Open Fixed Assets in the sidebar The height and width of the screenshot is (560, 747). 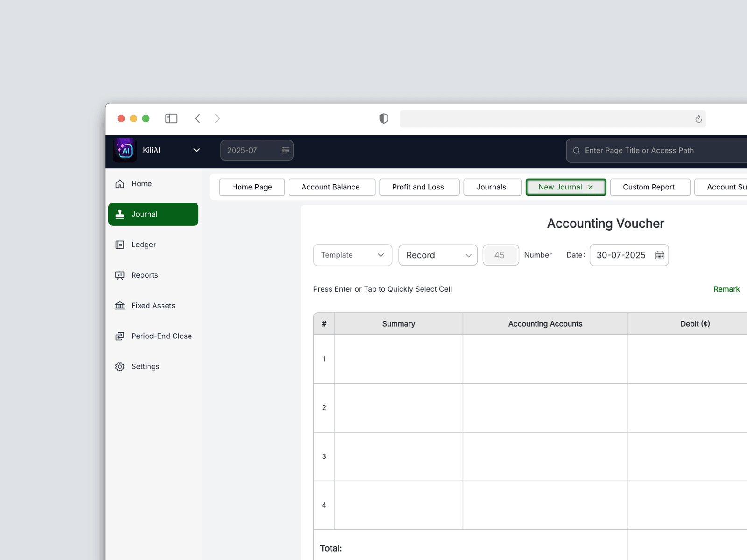[x=153, y=306]
